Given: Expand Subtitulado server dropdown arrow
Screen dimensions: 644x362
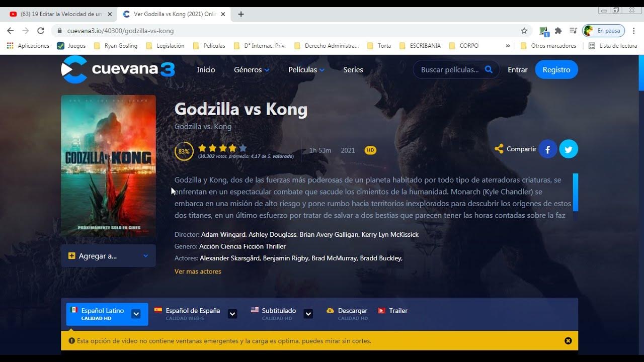Looking at the screenshot, I should coord(308,314).
